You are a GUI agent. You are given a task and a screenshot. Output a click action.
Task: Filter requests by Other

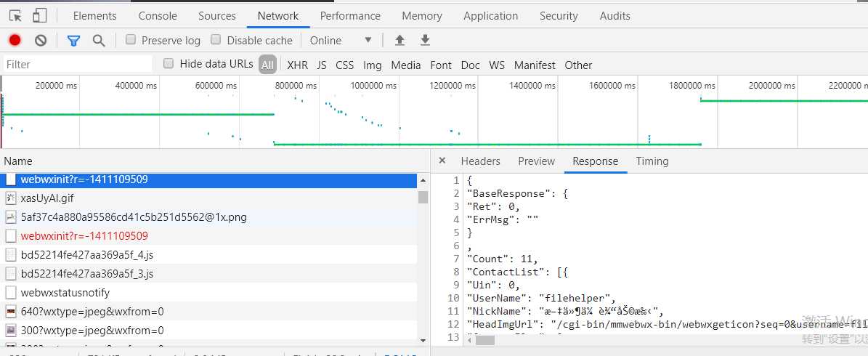click(x=578, y=65)
